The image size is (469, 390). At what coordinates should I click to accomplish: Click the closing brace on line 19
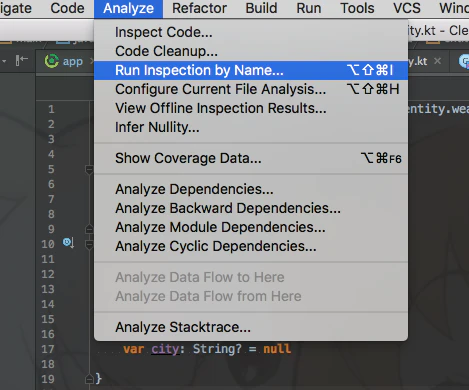(99, 379)
